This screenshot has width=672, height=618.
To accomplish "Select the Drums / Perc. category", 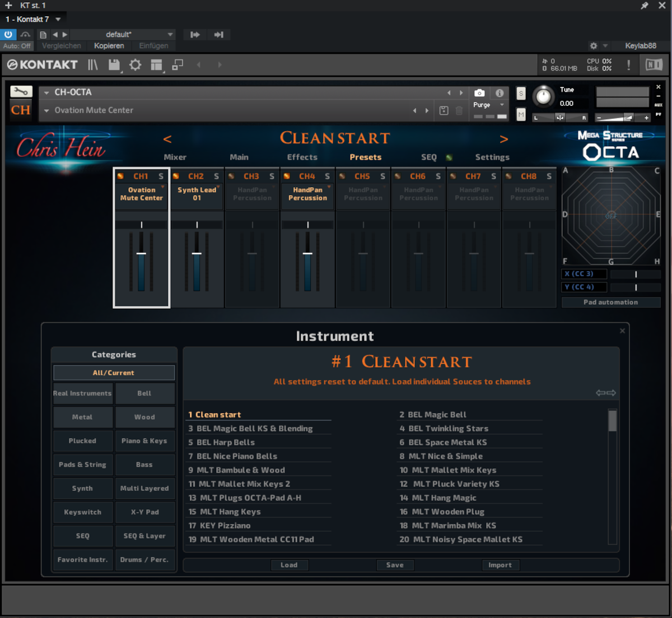I will (144, 560).
